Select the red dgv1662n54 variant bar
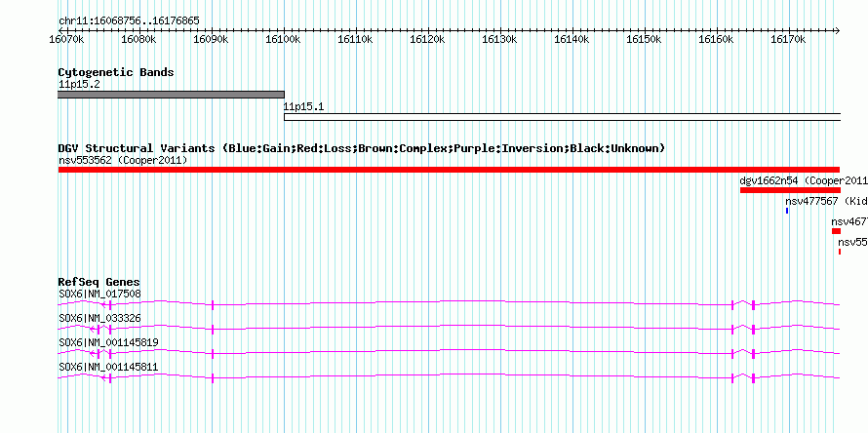This screenshot has width=868, height=433. point(790,190)
